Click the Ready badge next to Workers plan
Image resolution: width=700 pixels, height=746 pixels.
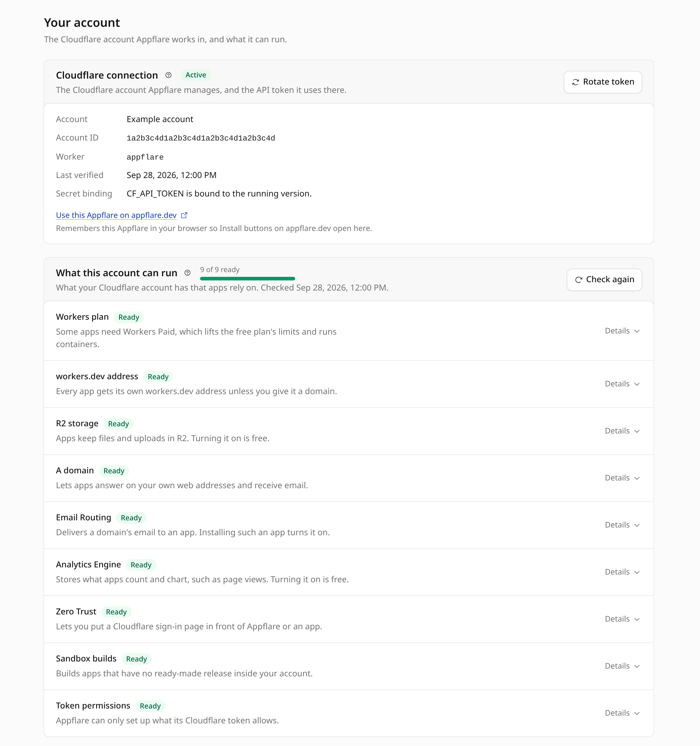129,317
